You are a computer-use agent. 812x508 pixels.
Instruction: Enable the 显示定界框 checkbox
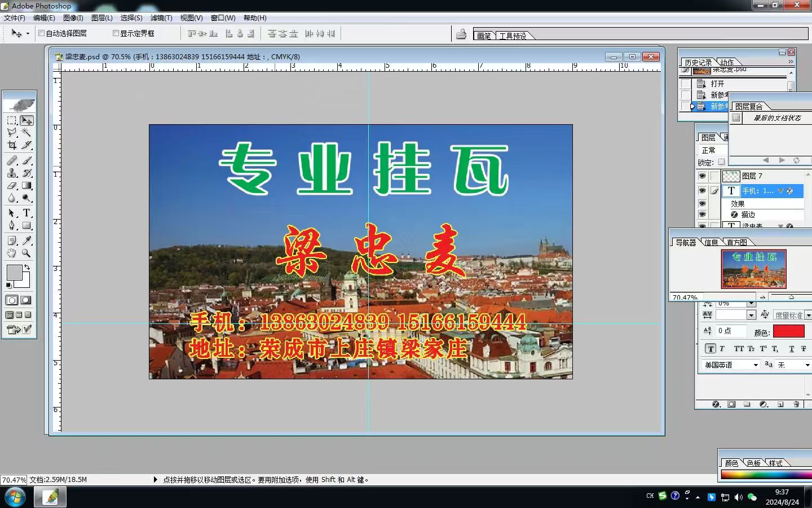pyautogui.click(x=116, y=33)
